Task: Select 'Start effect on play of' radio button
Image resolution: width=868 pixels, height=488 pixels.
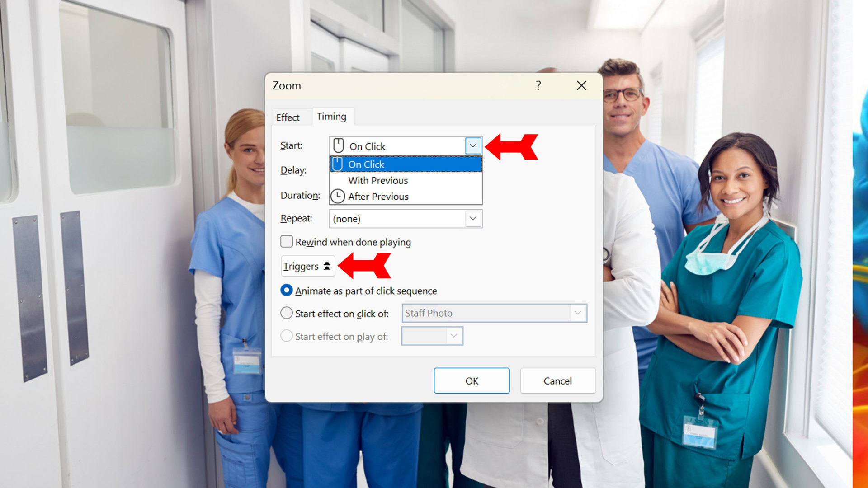Action: (287, 335)
